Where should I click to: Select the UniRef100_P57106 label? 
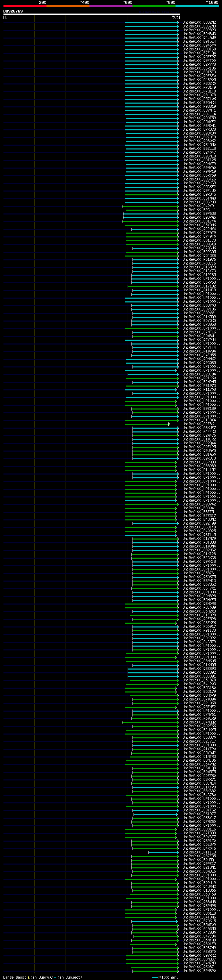199,99
